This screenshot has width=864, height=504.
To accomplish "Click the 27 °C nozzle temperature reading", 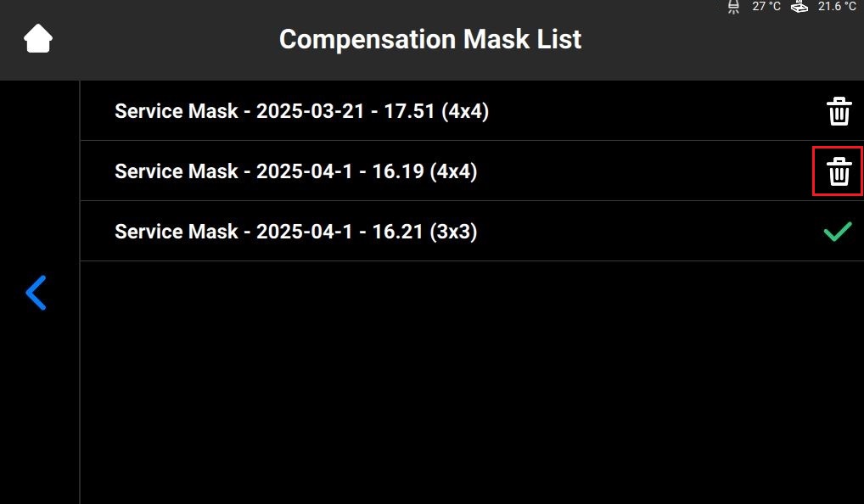I will [x=766, y=7].
